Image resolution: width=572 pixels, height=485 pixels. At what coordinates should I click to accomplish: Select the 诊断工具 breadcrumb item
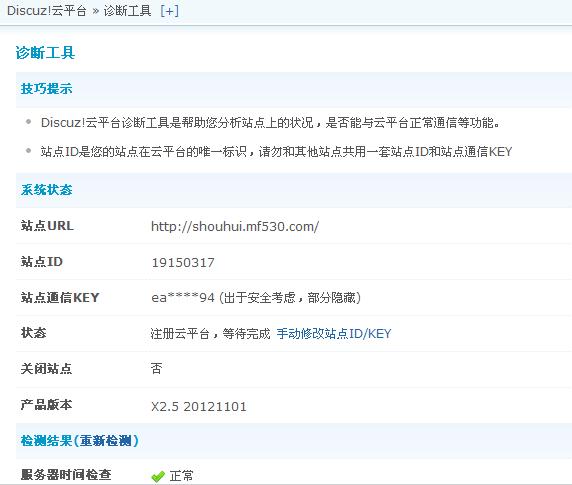[127, 11]
